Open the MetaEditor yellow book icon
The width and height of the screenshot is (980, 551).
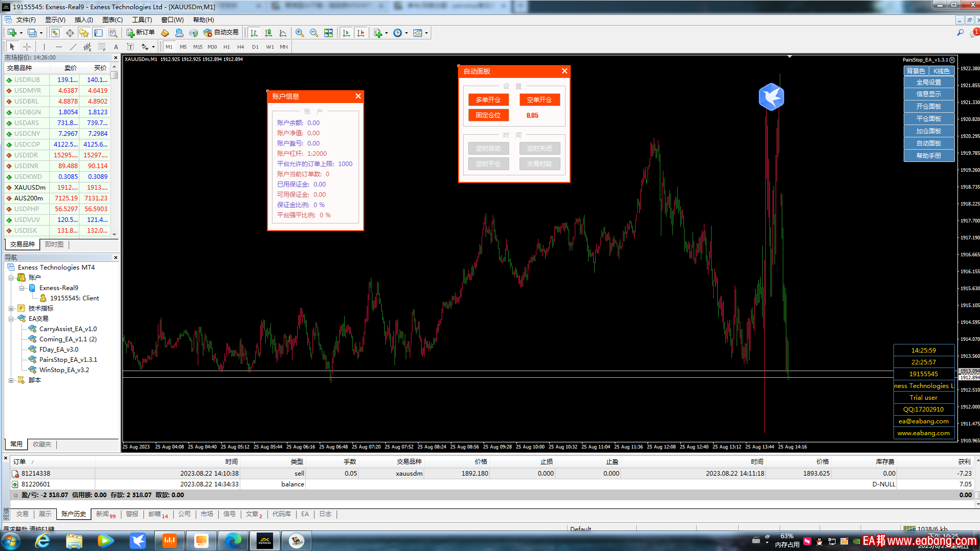(x=165, y=33)
